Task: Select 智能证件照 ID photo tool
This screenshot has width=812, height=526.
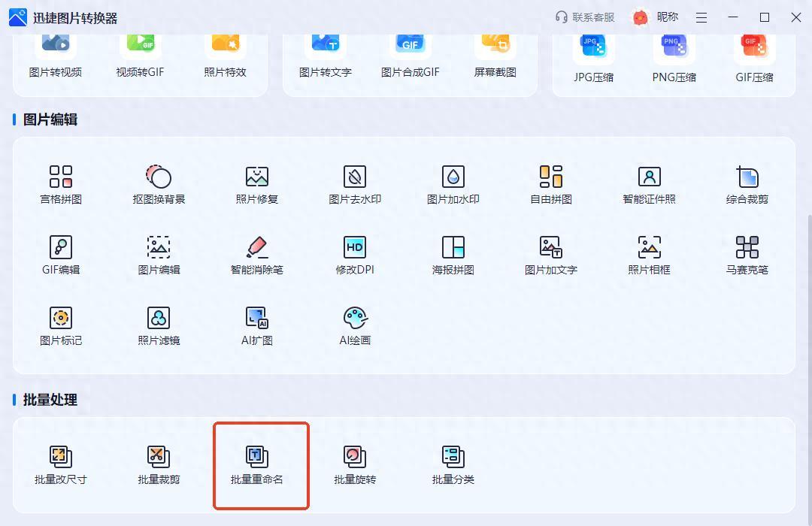Action: [649, 184]
